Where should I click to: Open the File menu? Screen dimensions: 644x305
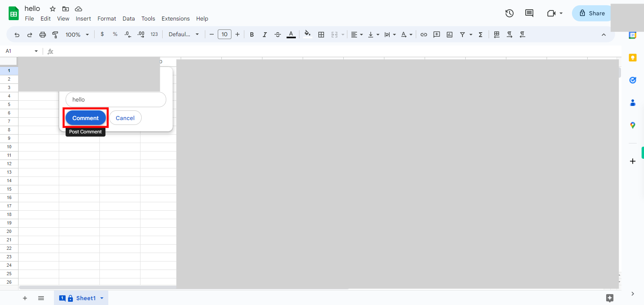29,19
